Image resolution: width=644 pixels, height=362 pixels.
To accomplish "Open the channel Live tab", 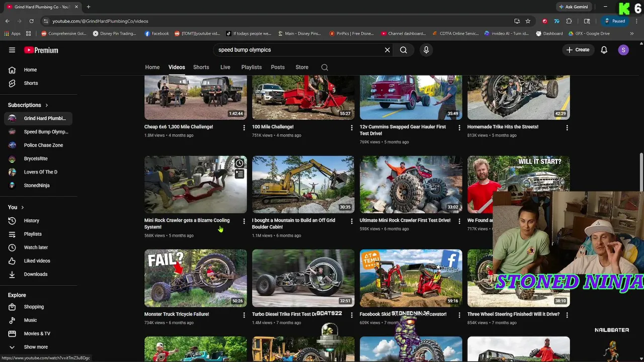I will click(225, 67).
